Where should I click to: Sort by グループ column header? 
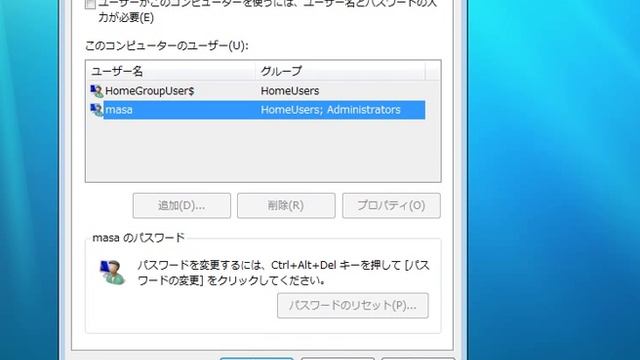pyautogui.click(x=340, y=71)
